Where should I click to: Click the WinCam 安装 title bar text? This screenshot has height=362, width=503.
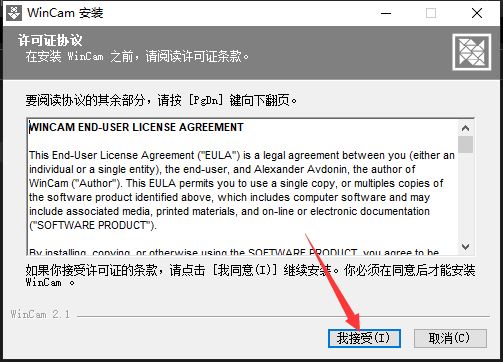[x=65, y=13]
